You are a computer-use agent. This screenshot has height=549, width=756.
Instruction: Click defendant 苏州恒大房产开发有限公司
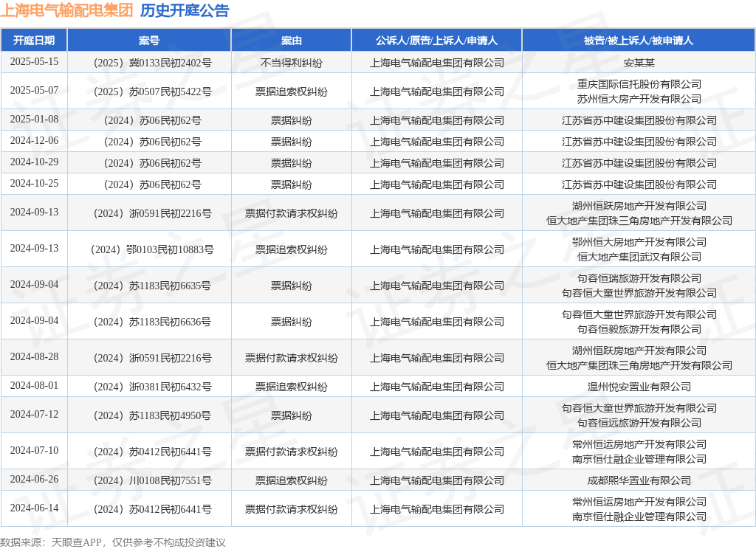(x=639, y=99)
